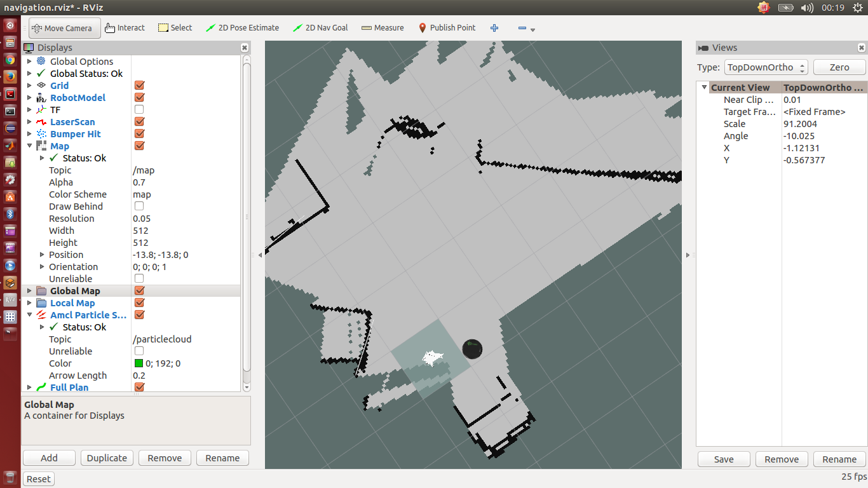This screenshot has width=868, height=488.
Task: Close the Displays panel
Action: [x=245, y=48]
